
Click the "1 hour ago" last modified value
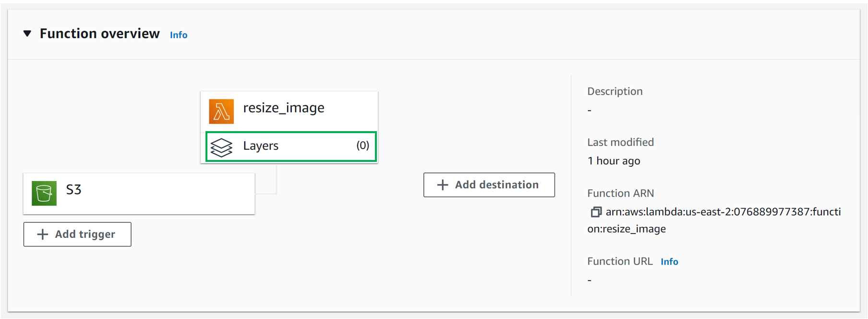point(614,161)
